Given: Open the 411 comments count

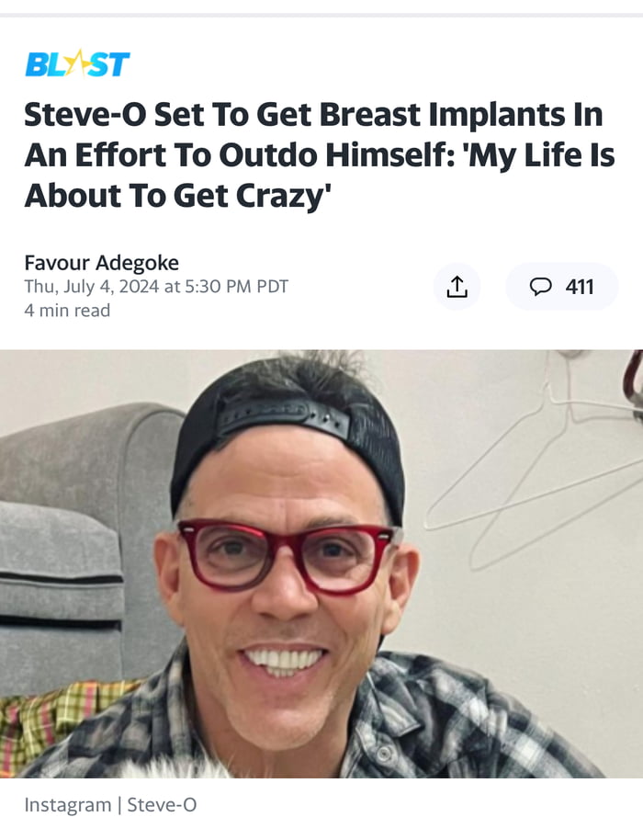Looking at the screenshot, I should (x=580, y=287).
